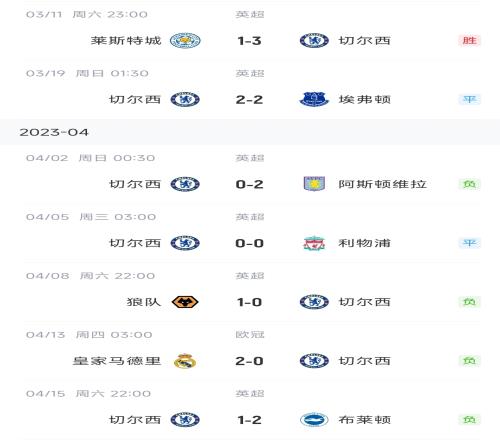The width and height of the screenshot is (500, 440).
Task: Click the Wolves team logo
Action: pyautogui.click(x=185, y=302)
